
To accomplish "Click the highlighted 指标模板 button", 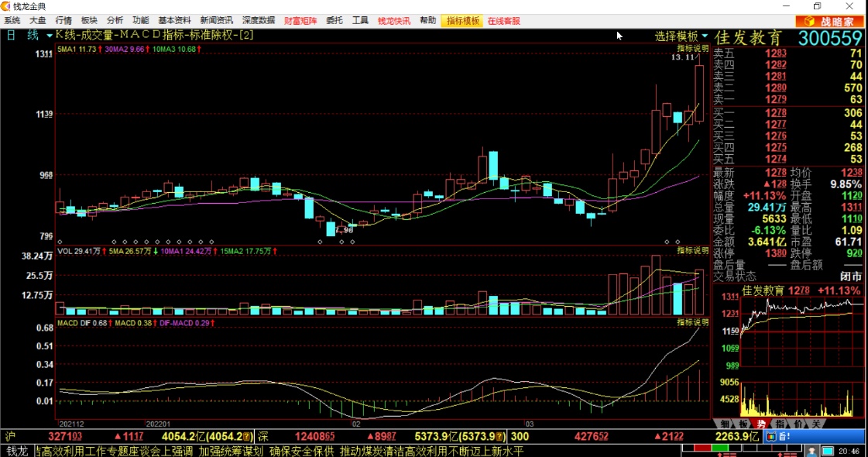I will click(463, 21).
